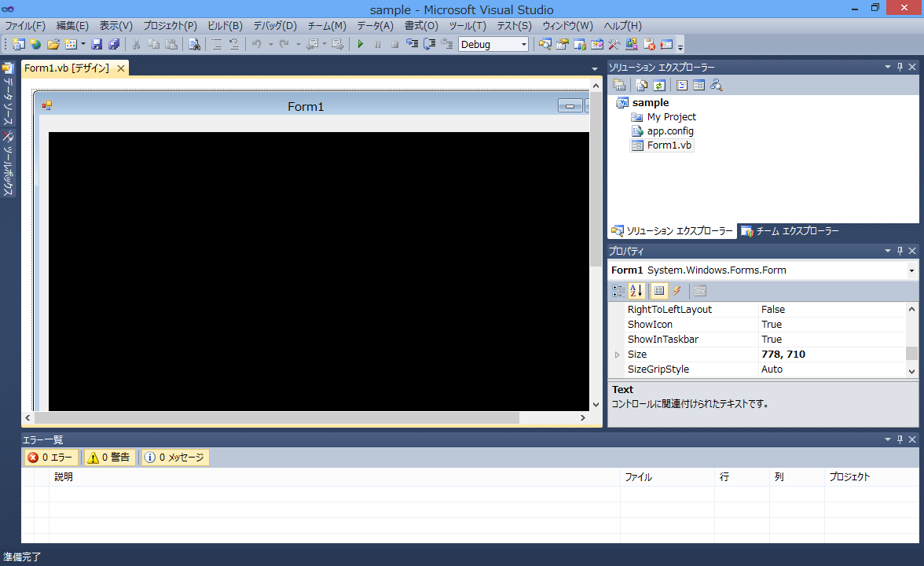Open the Form1 object selector dropdown
Screen dimensions: 924x566
coord(911,270)
